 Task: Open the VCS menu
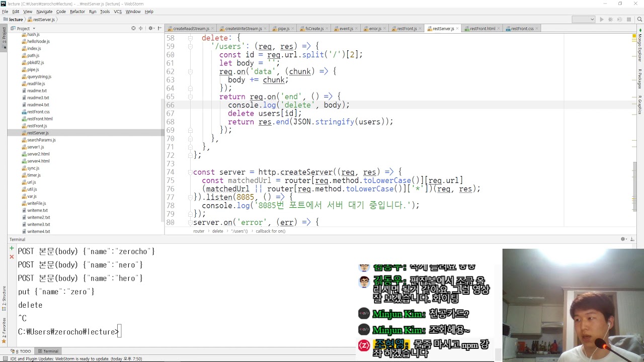tap(118, 12)
